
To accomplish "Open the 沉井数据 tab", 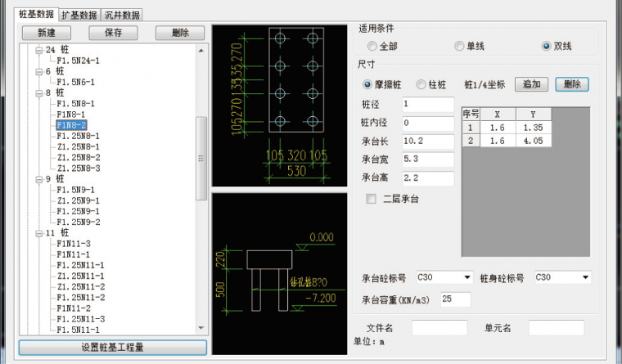I will point(122,15).
